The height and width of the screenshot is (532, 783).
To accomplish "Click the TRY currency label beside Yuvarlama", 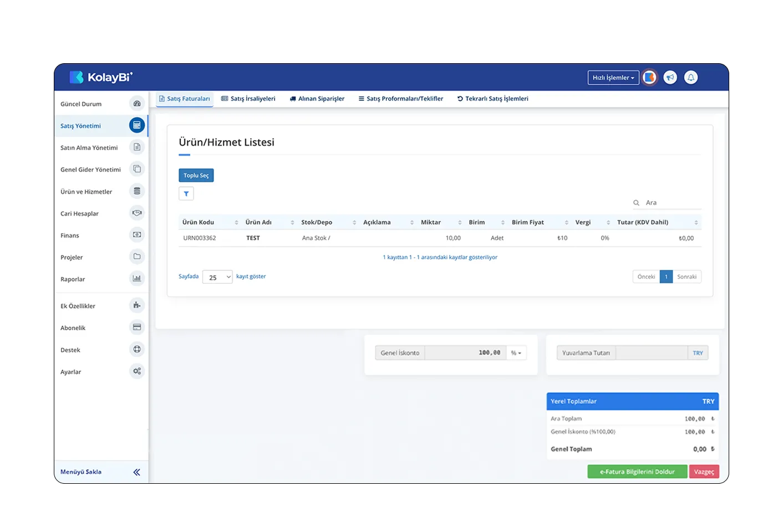I will coord(698,353).
